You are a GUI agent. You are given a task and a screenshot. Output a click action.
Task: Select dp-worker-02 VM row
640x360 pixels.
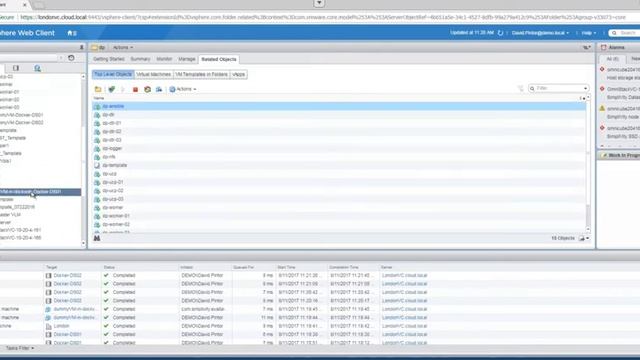pyautogui.click(x=339, y=224)
